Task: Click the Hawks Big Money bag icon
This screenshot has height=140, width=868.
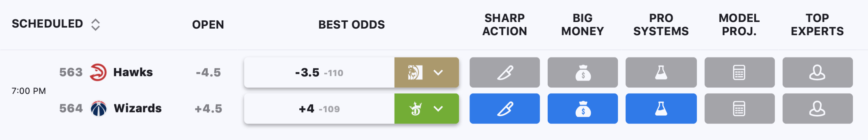Action: click(582, 72)
